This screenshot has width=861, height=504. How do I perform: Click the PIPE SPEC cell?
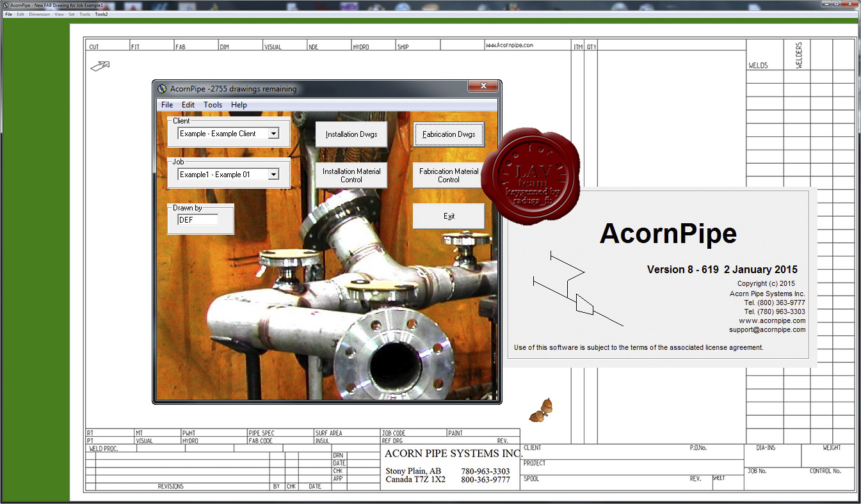(x=280, y=433)
